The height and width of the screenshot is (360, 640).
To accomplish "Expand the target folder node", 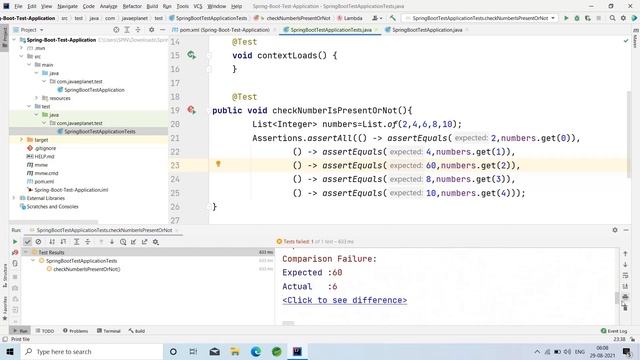I will click(21, 140).
